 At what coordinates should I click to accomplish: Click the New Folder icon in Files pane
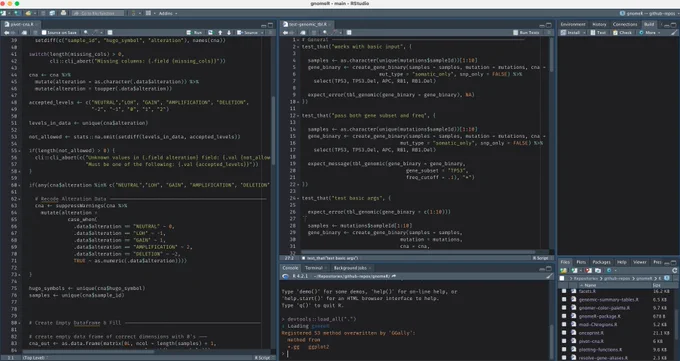tap(563, 271)
